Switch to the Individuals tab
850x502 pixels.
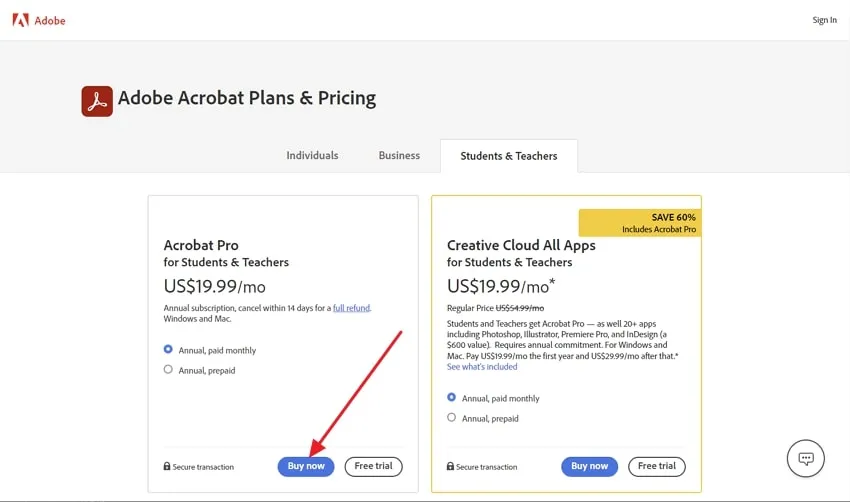tap(312, 156)
